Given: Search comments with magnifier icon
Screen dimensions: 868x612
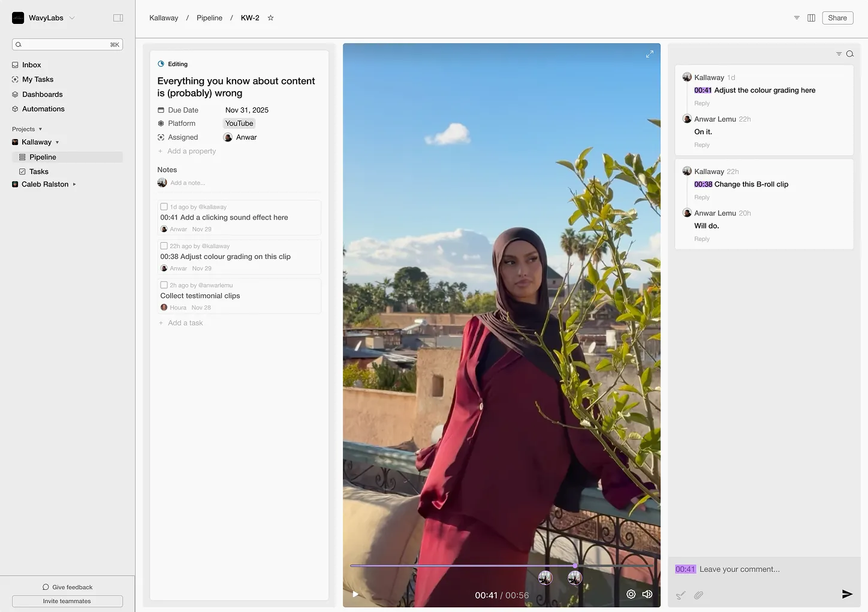Looking at the screenshot, I should click(849, 54).
